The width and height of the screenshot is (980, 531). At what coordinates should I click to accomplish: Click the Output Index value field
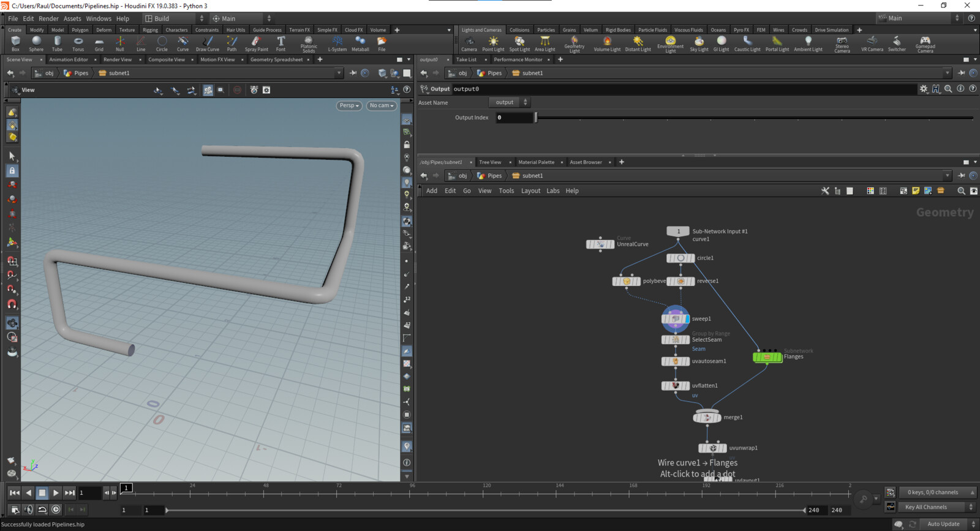[514, 118]
